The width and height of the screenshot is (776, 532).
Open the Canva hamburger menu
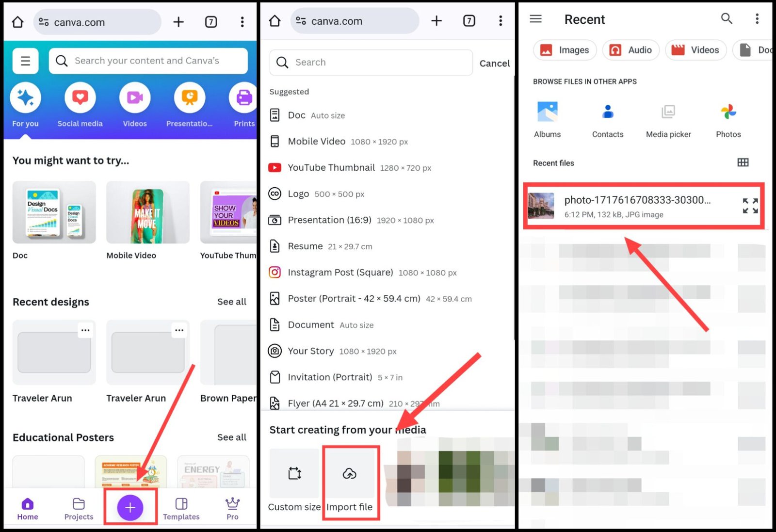(25, 61)
